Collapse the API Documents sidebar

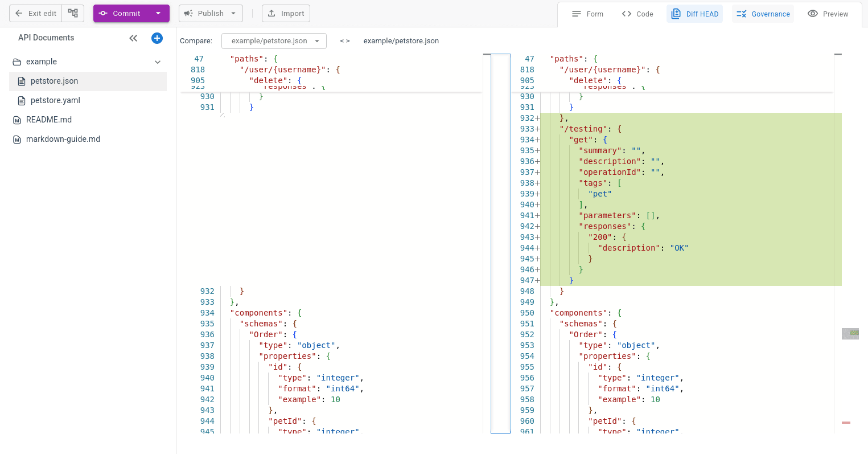point(133,38)
